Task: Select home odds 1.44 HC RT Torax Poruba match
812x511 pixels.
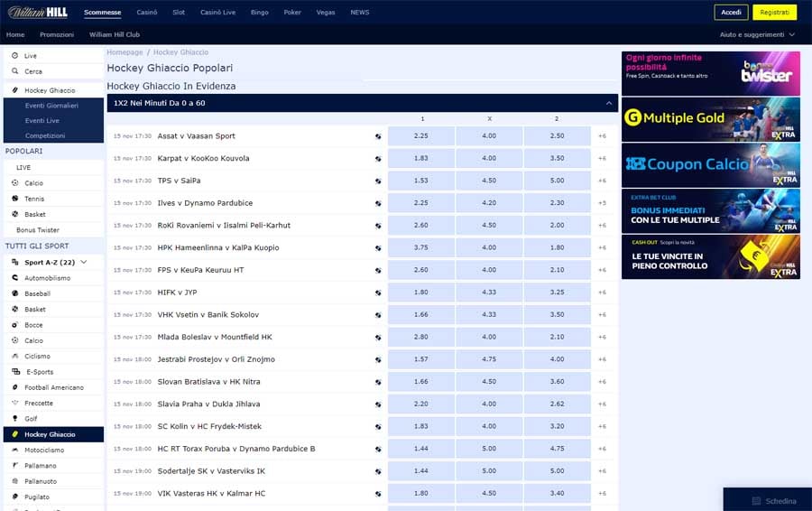Action: [x=421, y=449]
